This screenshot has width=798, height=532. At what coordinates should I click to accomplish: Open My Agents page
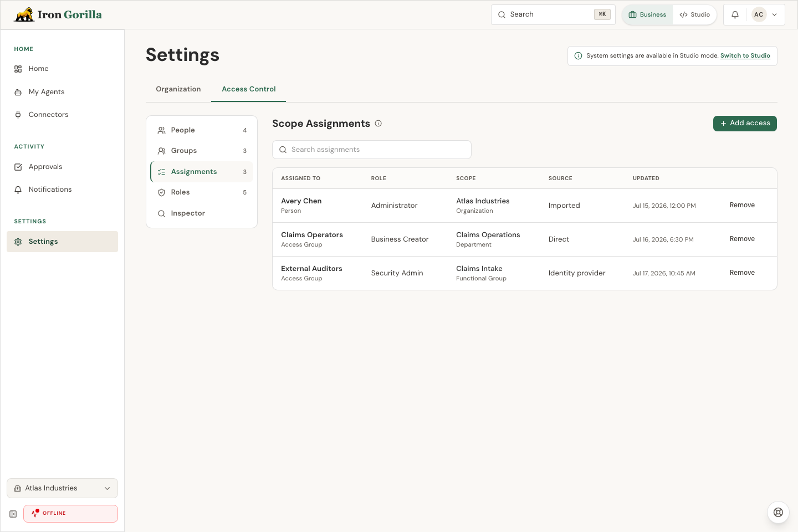[x=62, y=92]
